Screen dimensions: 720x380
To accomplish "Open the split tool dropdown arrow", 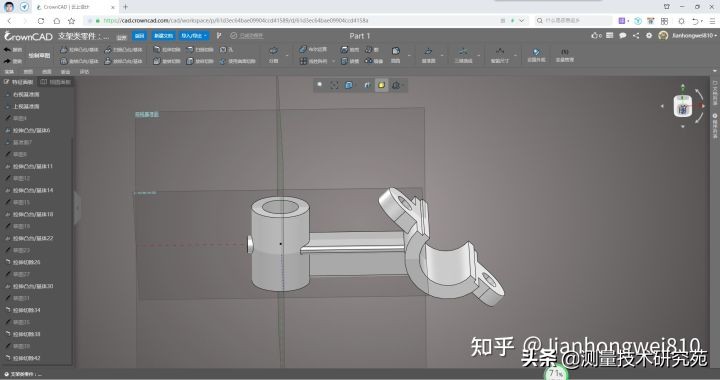I will 287,56.
